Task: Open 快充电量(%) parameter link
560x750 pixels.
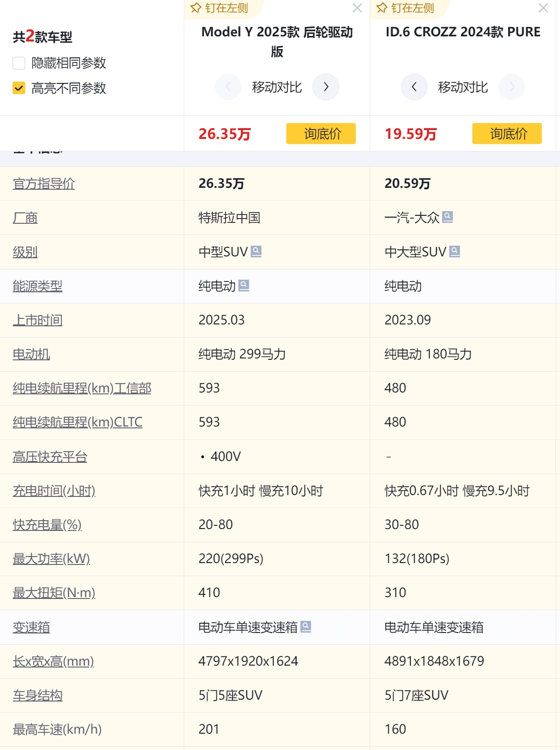Action: pos(47,525)
